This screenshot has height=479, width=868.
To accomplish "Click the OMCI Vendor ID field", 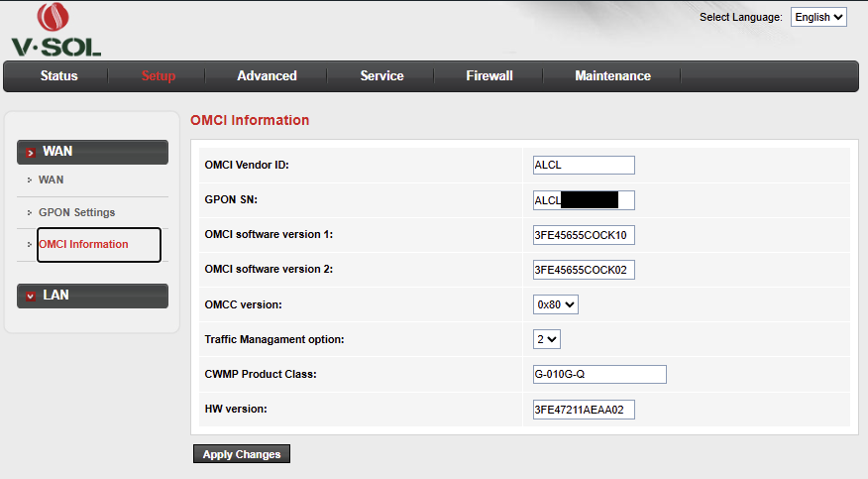I will click(584, 165).
